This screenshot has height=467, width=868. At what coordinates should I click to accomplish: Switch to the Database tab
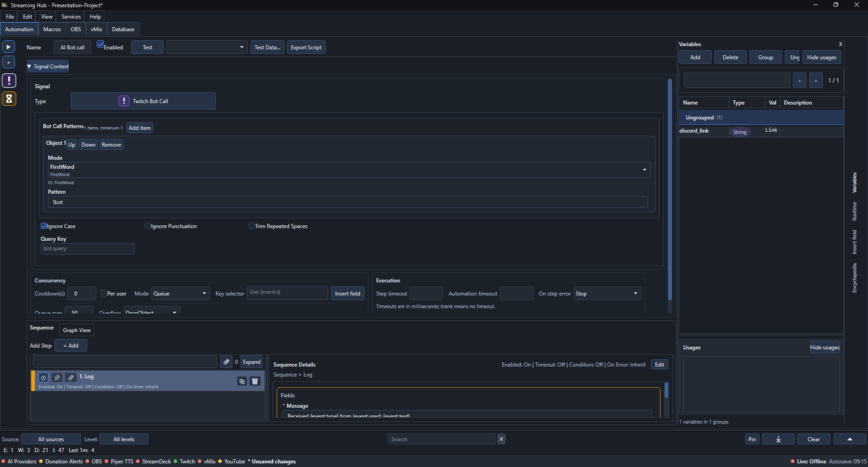[123, 29]
